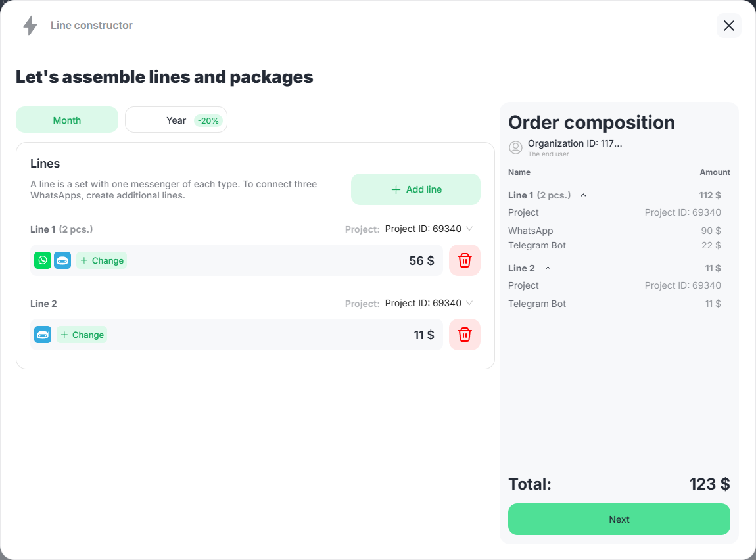756x560 pixels.
Task: Click the Telegram Bot icon in Line 1
Action: point(62,260)
